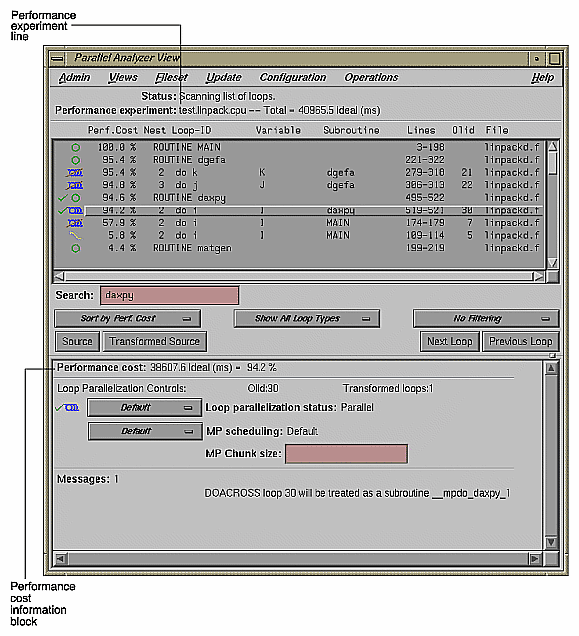Click the parallel loop icon for do k

tap(75, 173)
